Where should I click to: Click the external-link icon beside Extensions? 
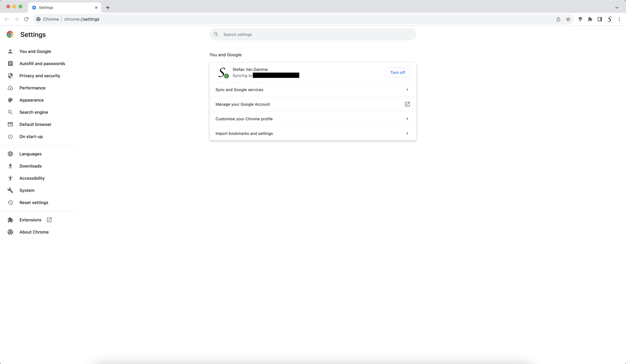click(49, 220)
